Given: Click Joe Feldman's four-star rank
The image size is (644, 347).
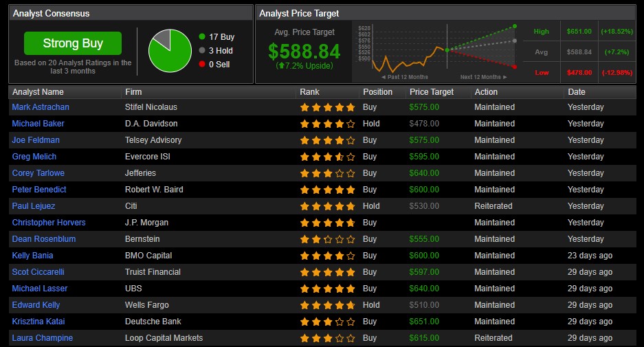Looking at the screenshot, I should tap(327, 140).
